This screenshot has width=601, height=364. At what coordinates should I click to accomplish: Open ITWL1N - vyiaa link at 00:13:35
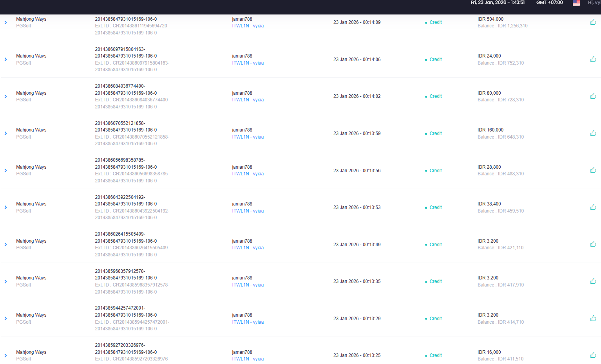248,285
